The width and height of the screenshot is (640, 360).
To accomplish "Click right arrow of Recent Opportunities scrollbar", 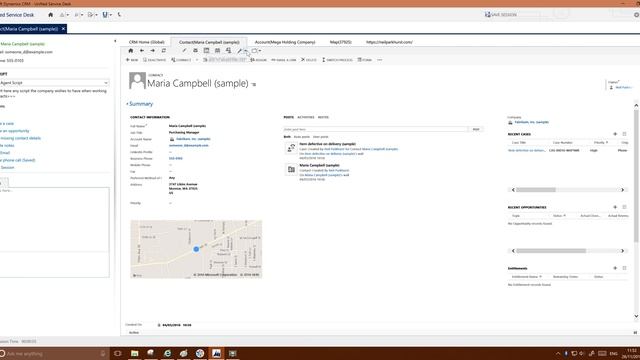I will coord(622,251).
